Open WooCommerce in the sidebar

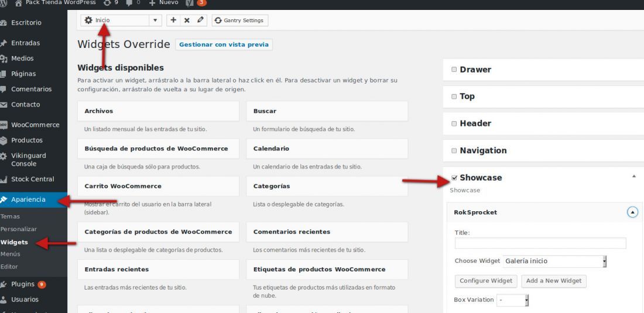click(35, 125)
